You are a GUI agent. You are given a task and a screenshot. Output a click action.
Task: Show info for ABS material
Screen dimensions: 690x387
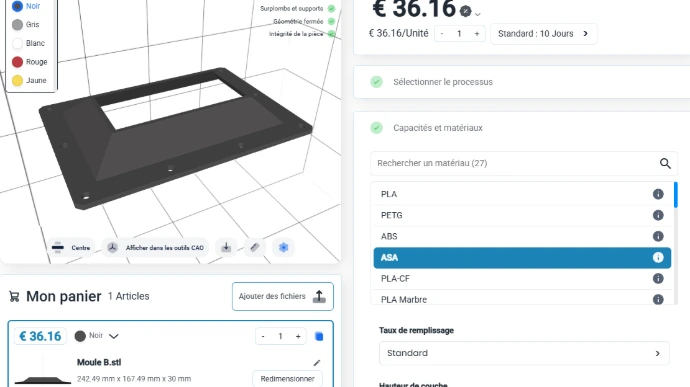[658, 236]
